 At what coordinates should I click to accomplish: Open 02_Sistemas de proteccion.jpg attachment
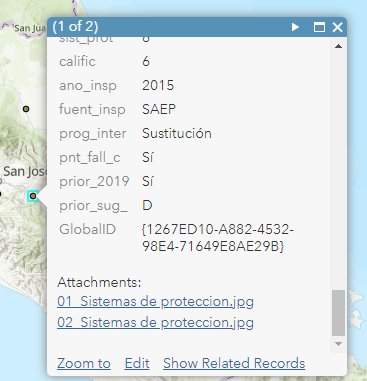tap(155, 322)
